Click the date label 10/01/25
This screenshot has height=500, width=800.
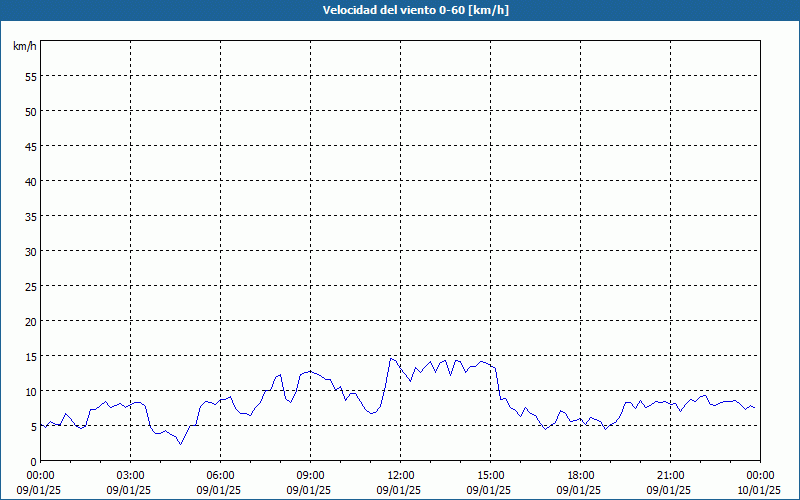tap(759, 490)
